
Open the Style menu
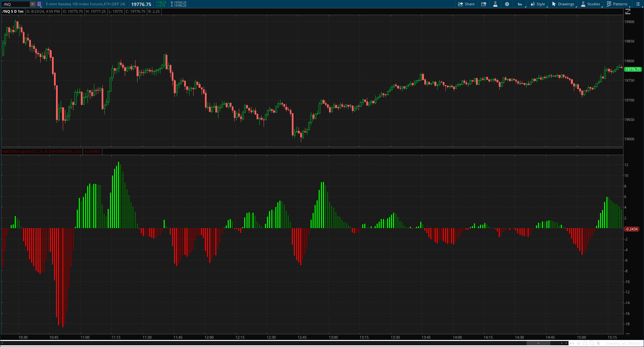point(538,4)
